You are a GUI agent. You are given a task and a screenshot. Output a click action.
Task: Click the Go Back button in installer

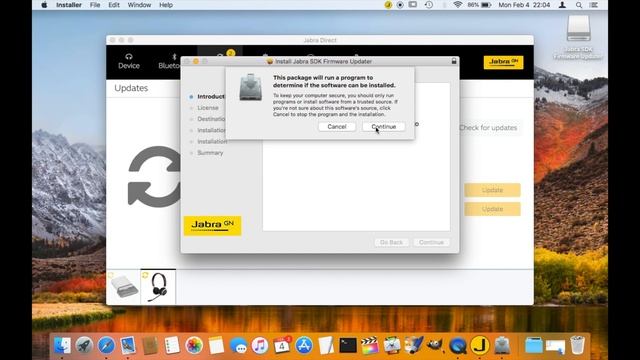point(391,242)
